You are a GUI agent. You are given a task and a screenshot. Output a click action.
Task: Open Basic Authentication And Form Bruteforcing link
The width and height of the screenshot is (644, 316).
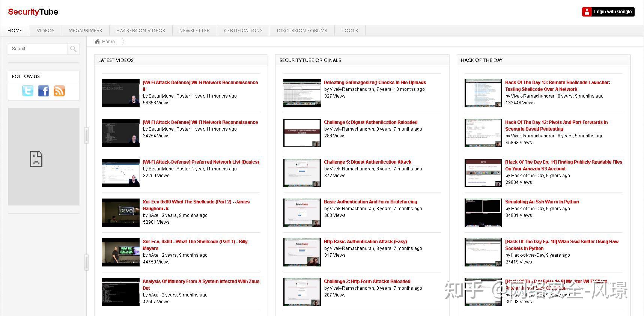[x=370, y=202]
